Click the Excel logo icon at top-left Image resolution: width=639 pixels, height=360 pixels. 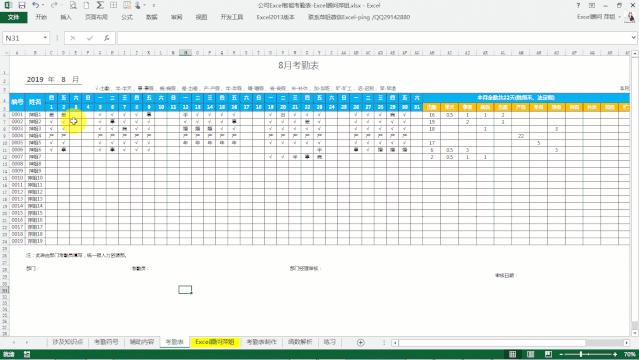point(8,5)
